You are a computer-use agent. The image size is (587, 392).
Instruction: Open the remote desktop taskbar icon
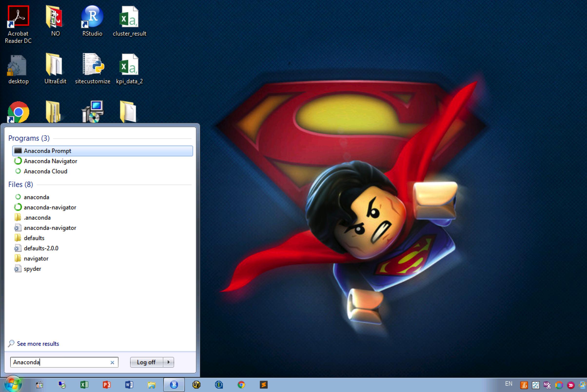click(62, 385)
